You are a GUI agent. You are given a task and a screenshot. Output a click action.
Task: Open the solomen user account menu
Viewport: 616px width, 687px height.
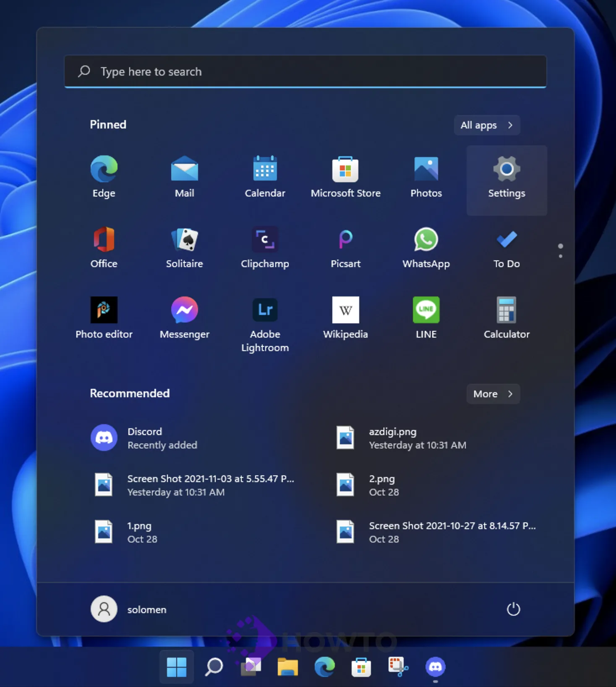click(129, 609)
